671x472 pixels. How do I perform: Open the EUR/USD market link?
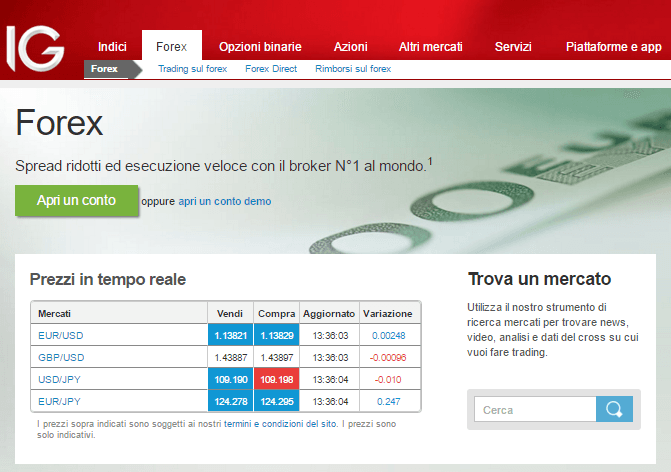61,335
